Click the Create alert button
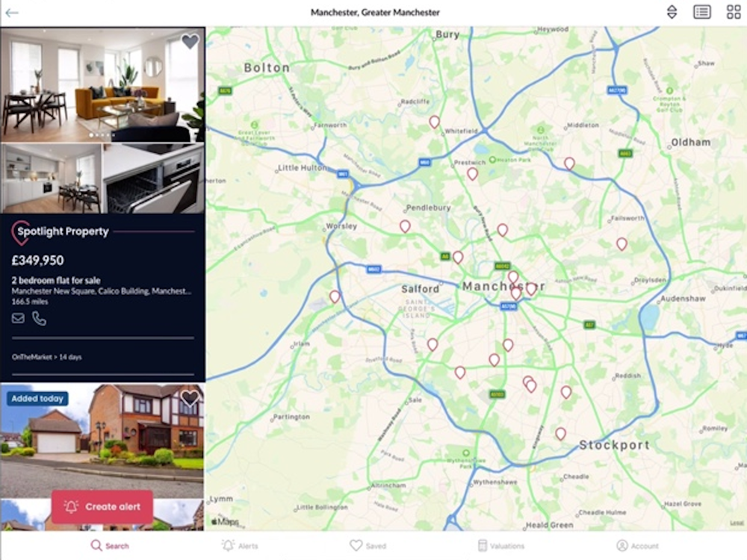This screenshot has height=560, width=747. coord(102,507)
